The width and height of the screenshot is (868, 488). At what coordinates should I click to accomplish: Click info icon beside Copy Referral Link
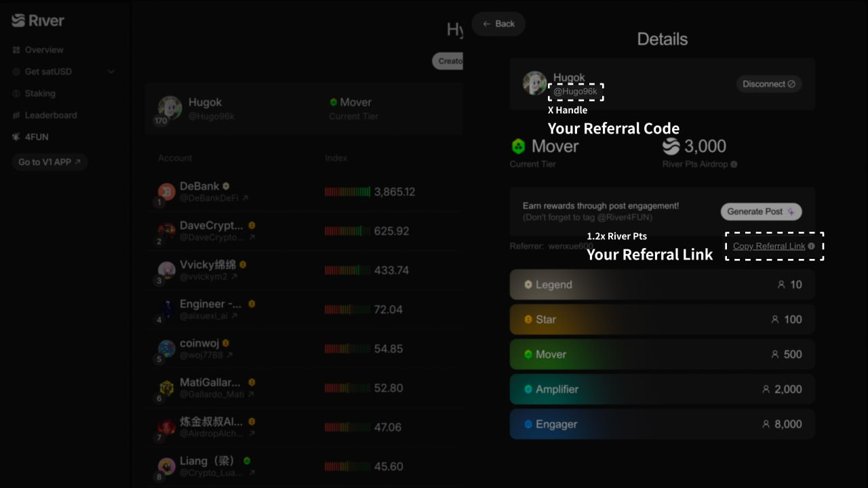point(812,246)
